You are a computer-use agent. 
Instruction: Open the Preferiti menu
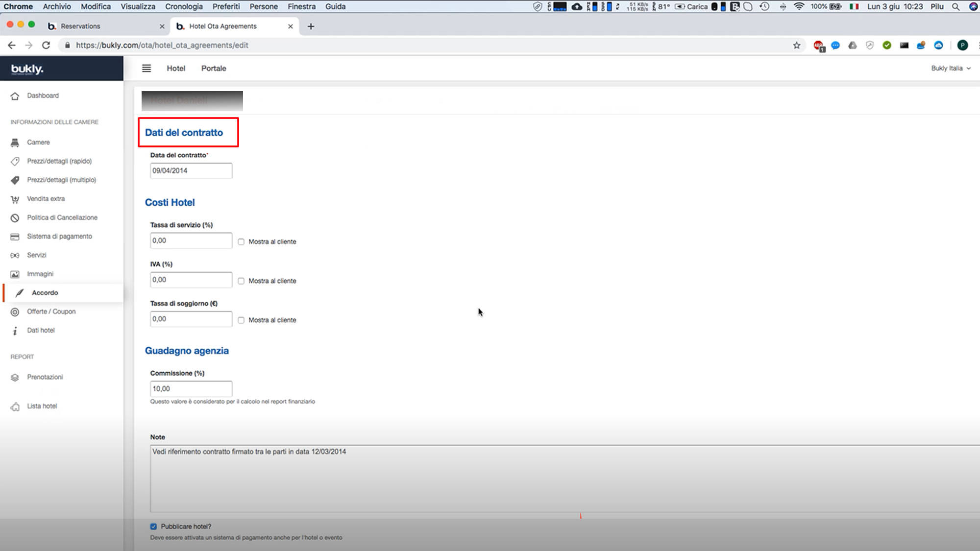tap(226, 6)
